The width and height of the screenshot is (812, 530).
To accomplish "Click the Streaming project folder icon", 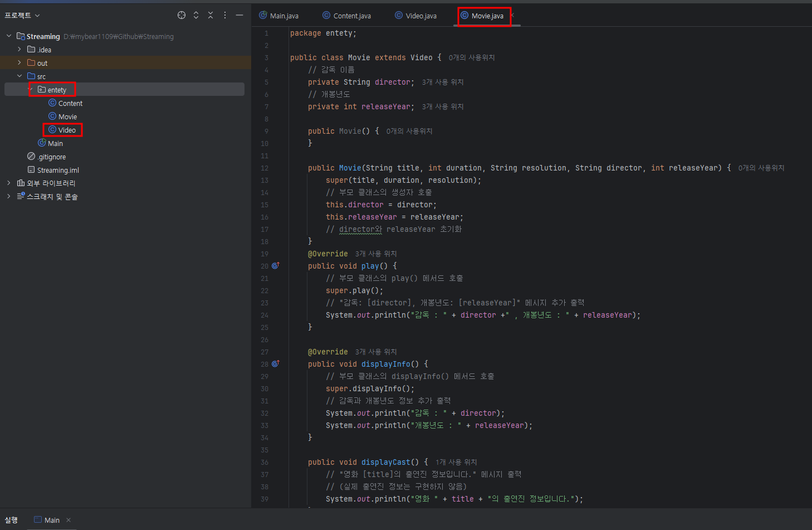I will point(21,36).
